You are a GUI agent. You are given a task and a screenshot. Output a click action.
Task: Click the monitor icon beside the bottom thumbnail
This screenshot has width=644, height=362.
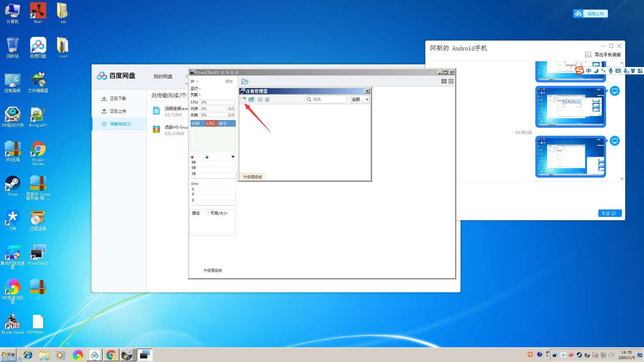pos(615,141)
